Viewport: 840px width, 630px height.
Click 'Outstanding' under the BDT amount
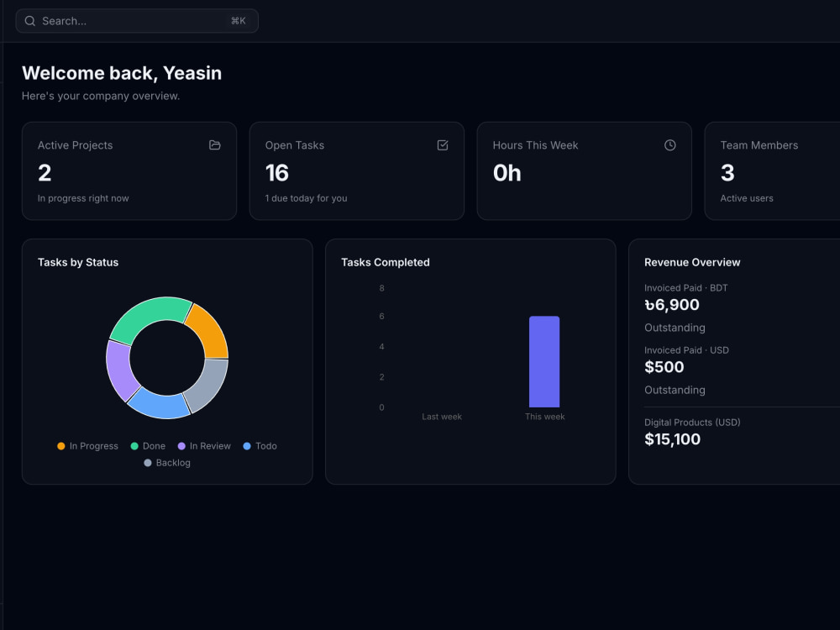675,328
